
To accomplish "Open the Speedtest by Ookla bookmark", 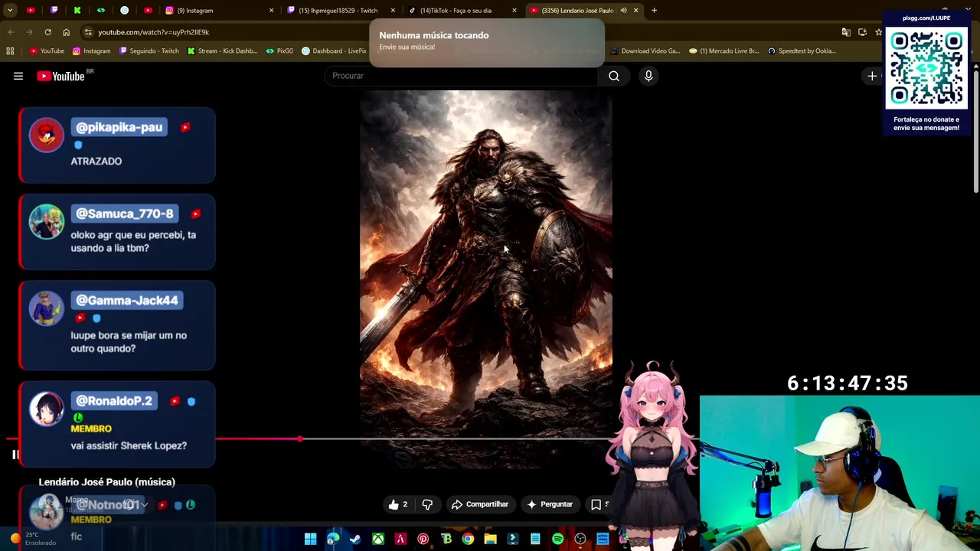I will (802, 51).
